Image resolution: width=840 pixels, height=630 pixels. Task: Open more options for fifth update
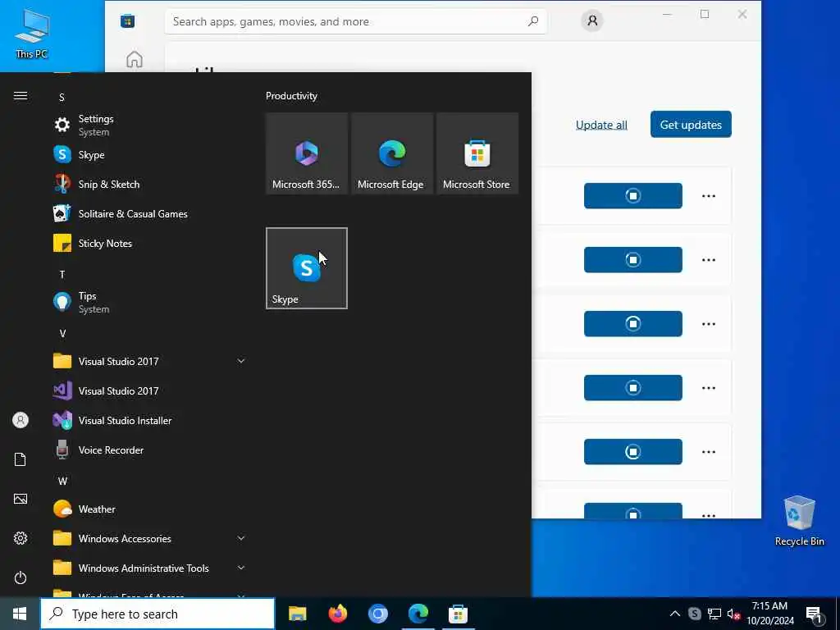click(708, 452)
